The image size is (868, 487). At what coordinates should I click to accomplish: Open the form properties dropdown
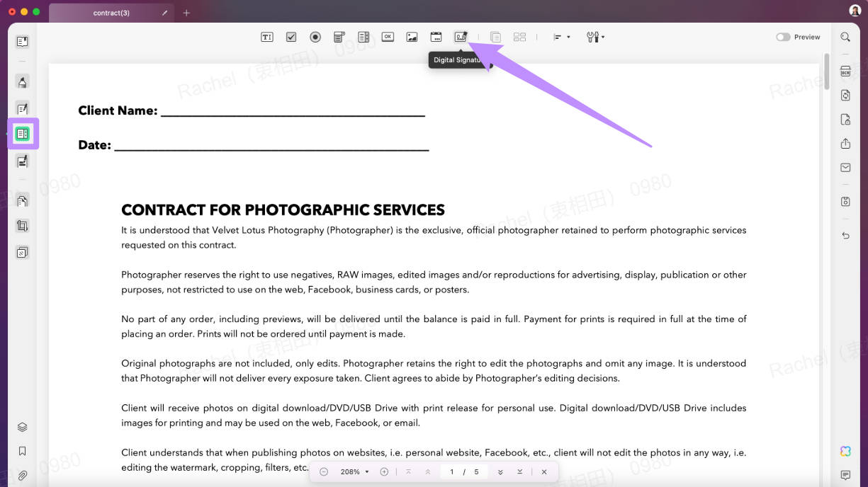(x=595, y=36)
